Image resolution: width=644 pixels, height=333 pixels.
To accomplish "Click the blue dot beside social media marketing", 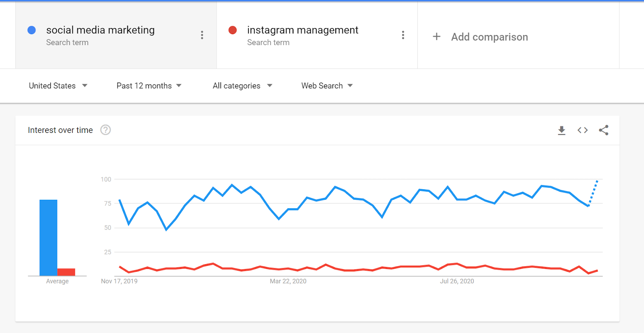I will coord(32,30).
